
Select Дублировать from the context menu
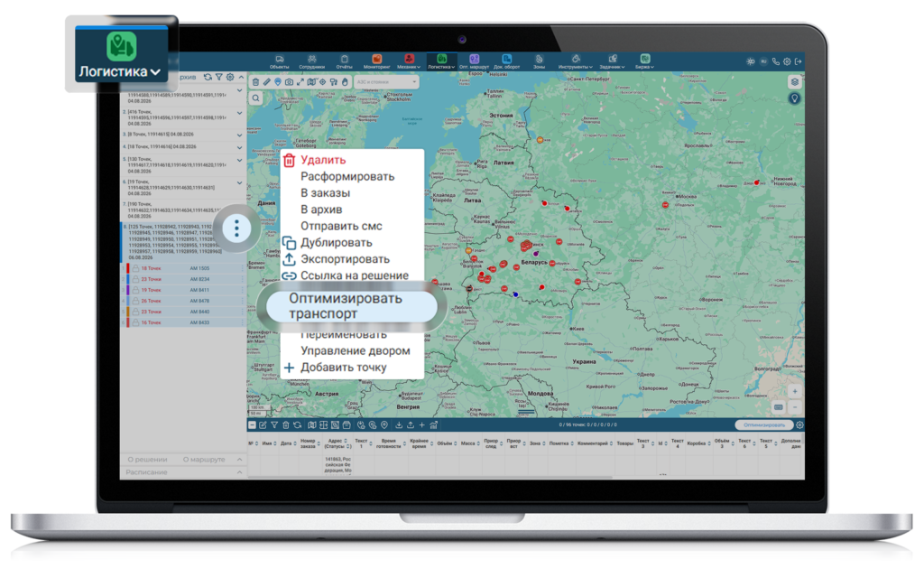coord(337,242)
